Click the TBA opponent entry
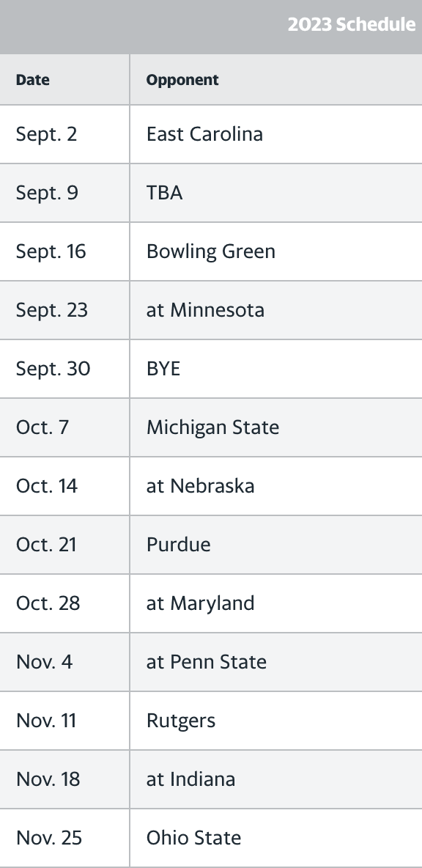This screenshot has height=868, width=422. tap(164, 193)
